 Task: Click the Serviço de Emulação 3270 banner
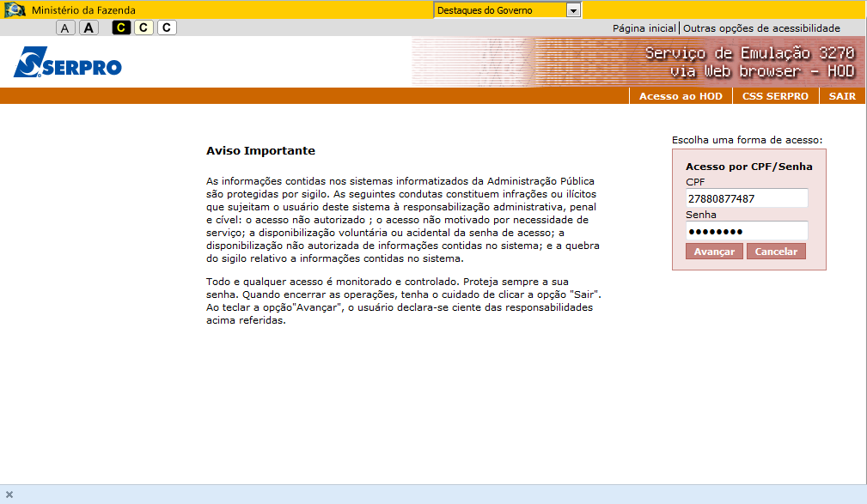(x=638, y=62)
